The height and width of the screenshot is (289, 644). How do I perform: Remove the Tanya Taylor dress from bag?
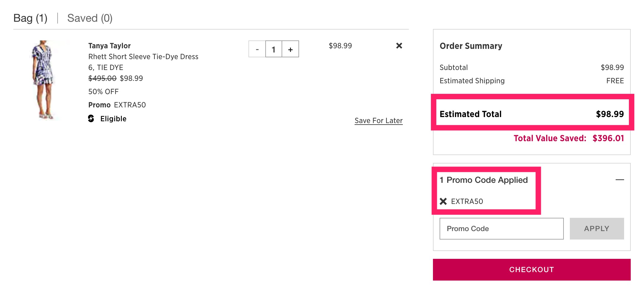point(399,46)
